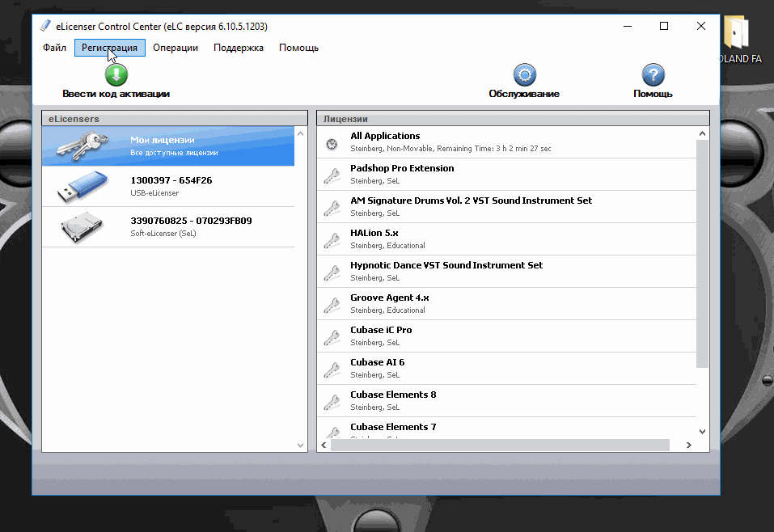Click the licenses list horizontal scrollbar thumb
Image resolution: width=774 pixels, height=532 pixels.
(x=500, y=445)
